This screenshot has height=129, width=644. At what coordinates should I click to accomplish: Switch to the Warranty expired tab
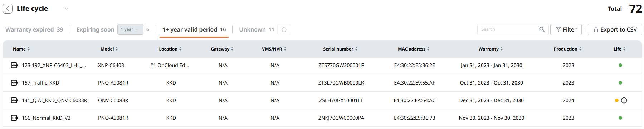(x=34, y=29)
